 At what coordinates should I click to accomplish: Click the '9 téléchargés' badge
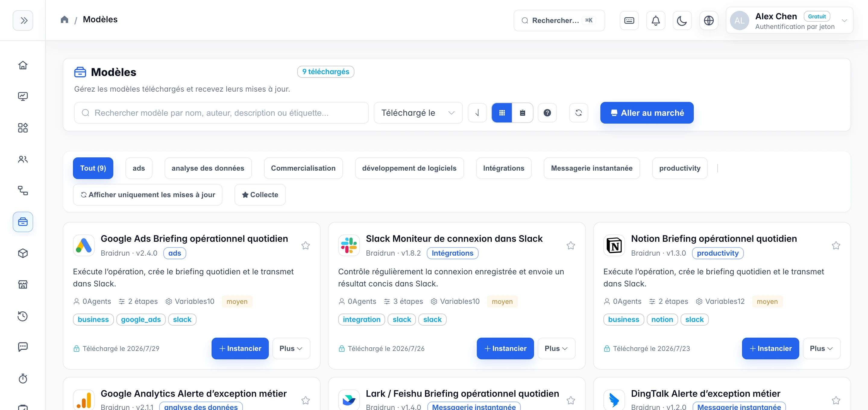(x=325, y=72)
